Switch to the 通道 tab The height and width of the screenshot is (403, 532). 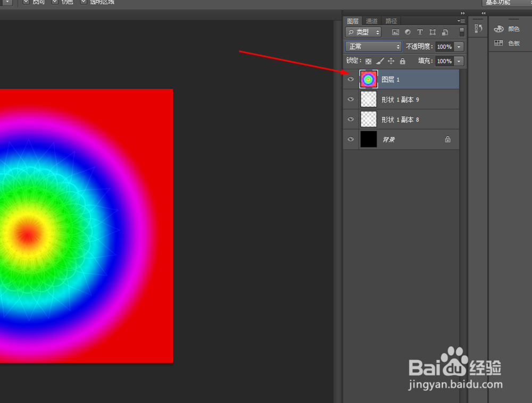(x=371, y=21)
